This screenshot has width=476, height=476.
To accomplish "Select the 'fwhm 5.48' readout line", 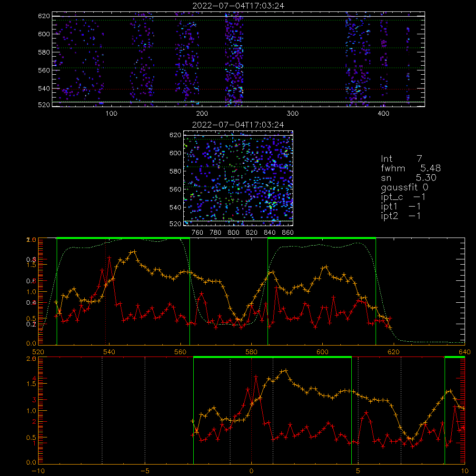I will 411,168.
